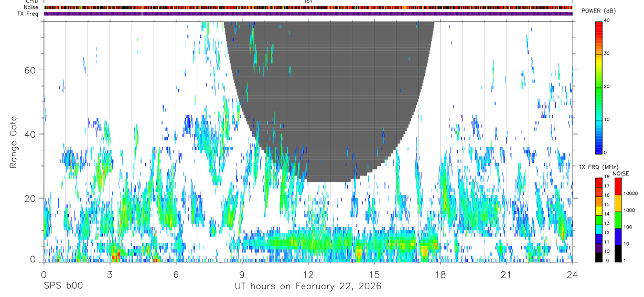Click the cyan 12-13 MHz TX FRQ swatch
This screenshot has width=644, height=297.
pos(599,229)
